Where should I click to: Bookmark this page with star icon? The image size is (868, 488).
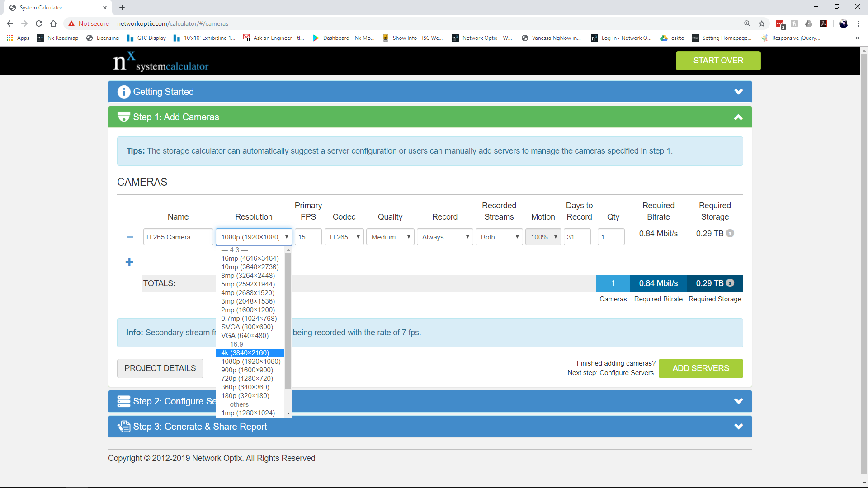click(x=762, y=23)
